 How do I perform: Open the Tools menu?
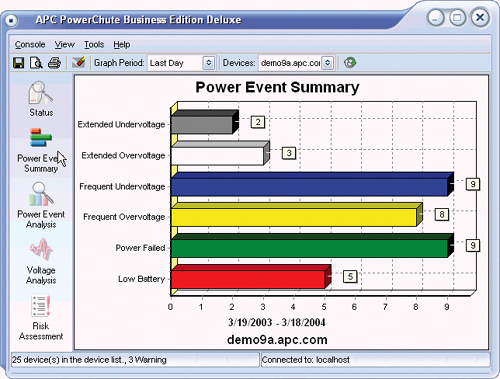[94, 45]
